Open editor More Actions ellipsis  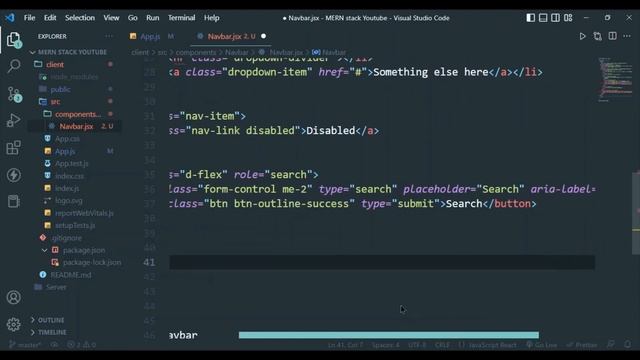tap(627, 36)
